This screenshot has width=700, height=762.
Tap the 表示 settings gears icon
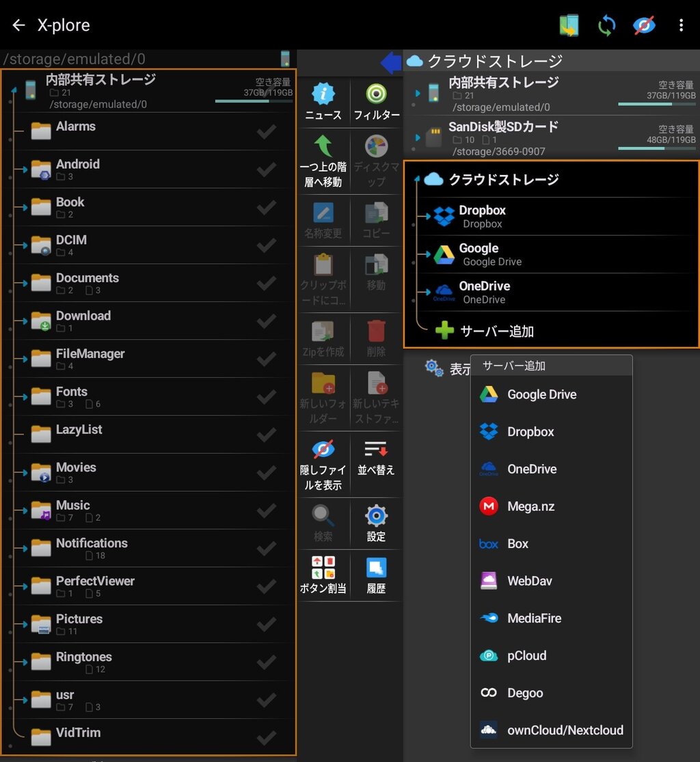433,368
